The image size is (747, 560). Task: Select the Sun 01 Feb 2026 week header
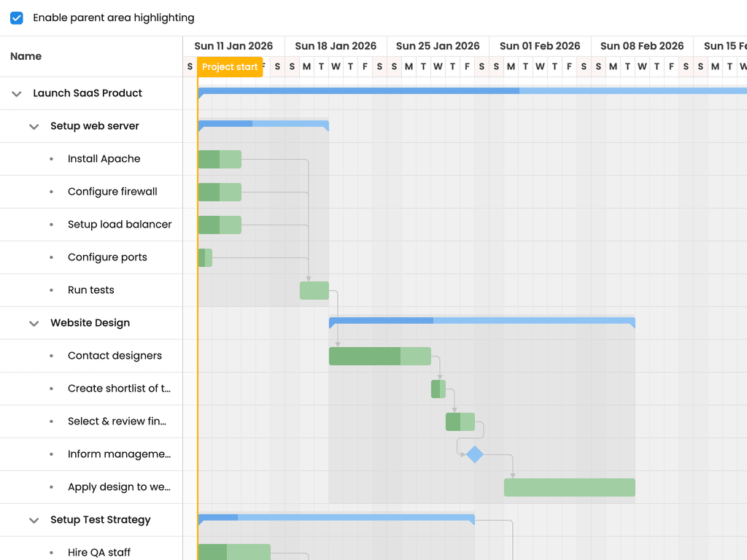click(540, 46)
